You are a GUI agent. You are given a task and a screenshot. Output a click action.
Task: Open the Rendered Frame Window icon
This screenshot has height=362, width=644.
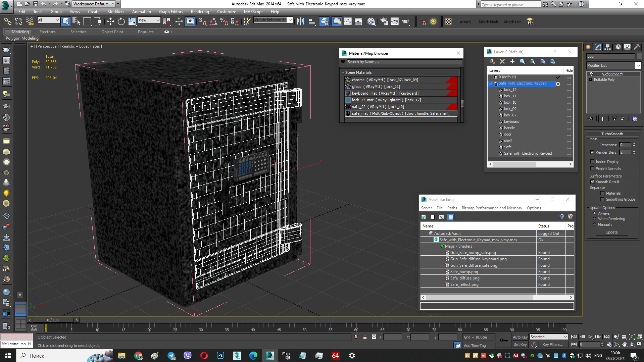395,21
